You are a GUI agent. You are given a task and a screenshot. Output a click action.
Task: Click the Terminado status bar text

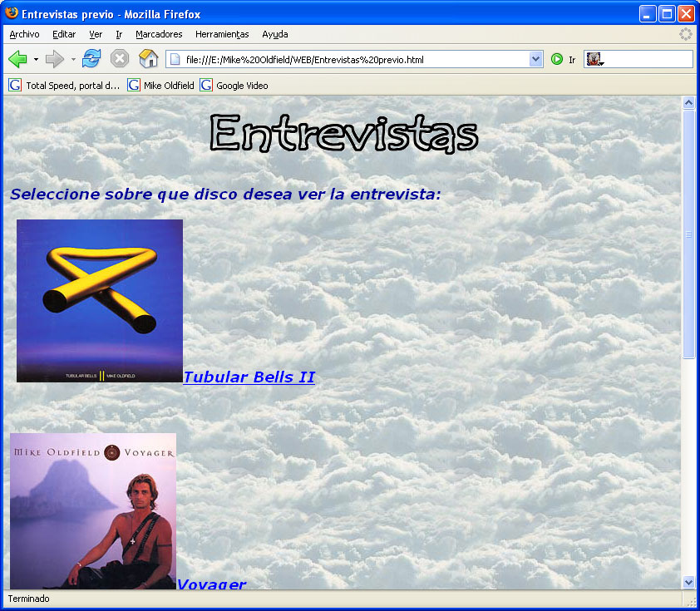click(x=28, y=599)
